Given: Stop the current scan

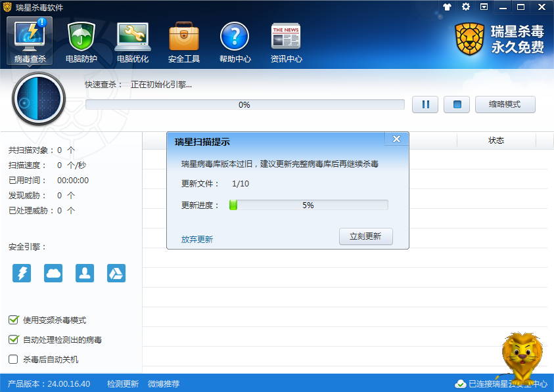Looking at the screenshot, I should click(456, 104).
